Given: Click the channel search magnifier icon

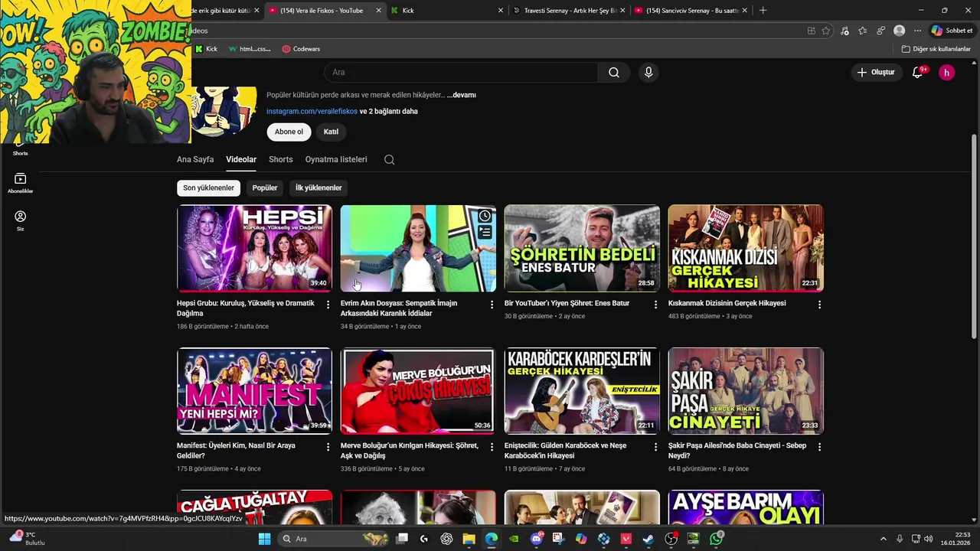Looking at the screenshot, I should pos(389,160).
